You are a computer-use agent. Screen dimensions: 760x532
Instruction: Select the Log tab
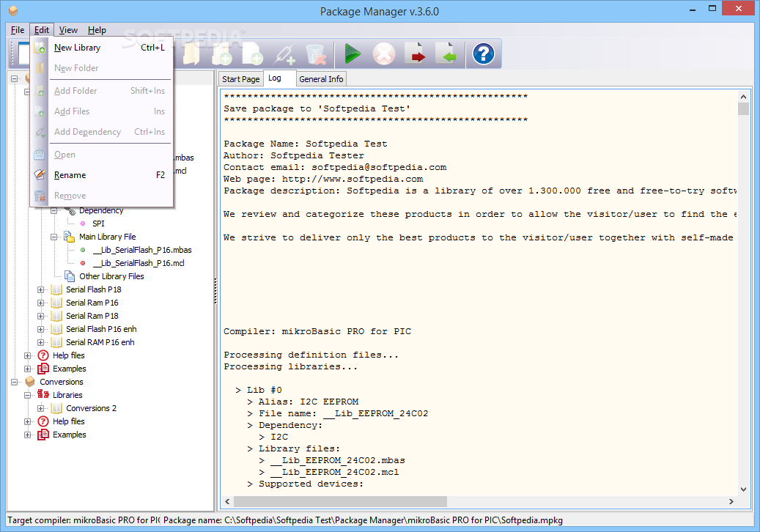280,78
